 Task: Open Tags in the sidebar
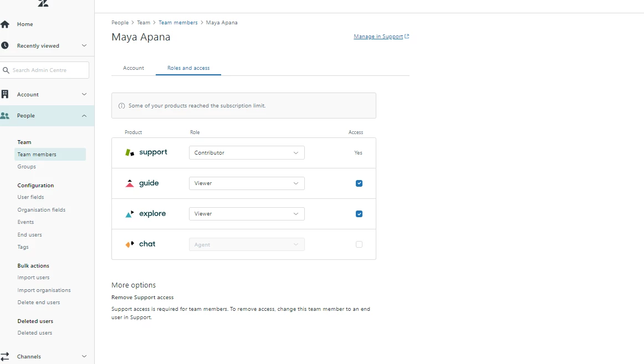click(23, 247)
